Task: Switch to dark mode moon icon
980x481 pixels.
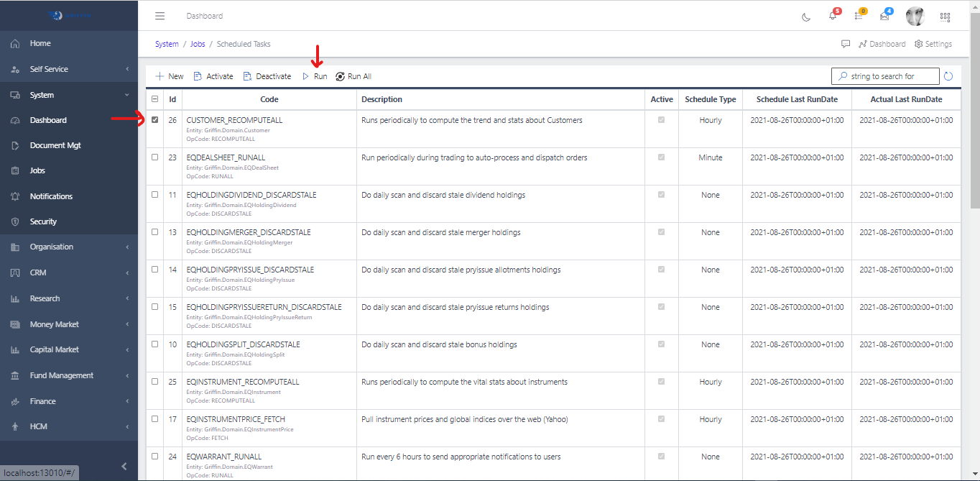Action: point(806,17)
